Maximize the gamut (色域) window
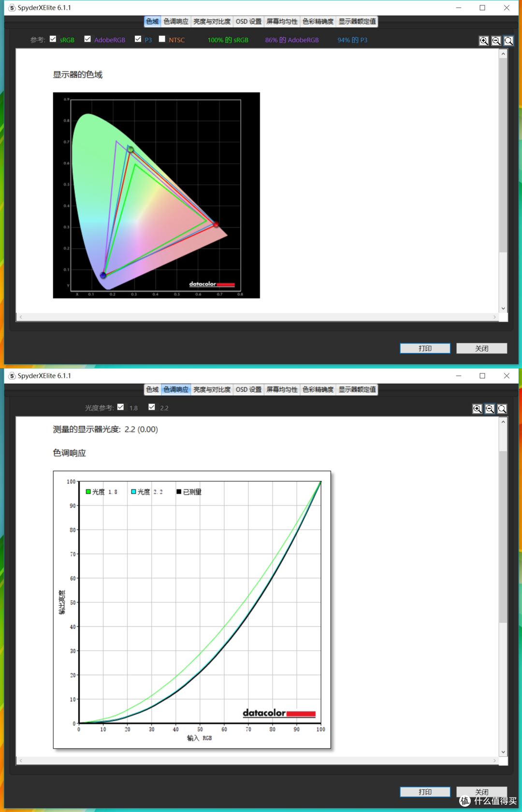522x812 pixels. click(x=482, y=8)
